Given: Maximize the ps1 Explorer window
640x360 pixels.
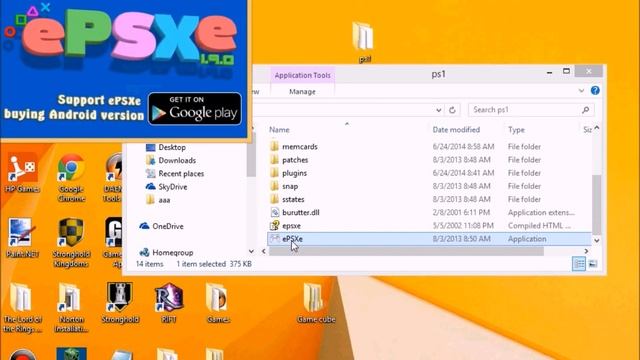Looking at the screenshot, I should point(566,71).
